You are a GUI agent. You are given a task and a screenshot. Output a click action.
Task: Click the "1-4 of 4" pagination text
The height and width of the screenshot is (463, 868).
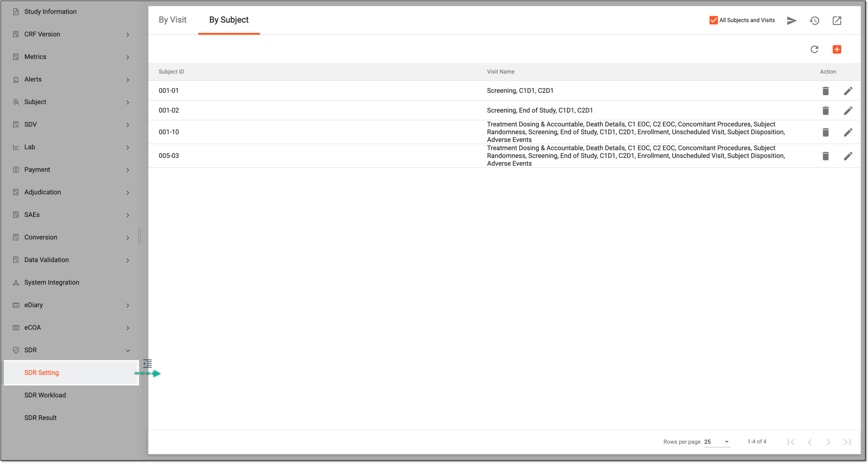[757, 441]
